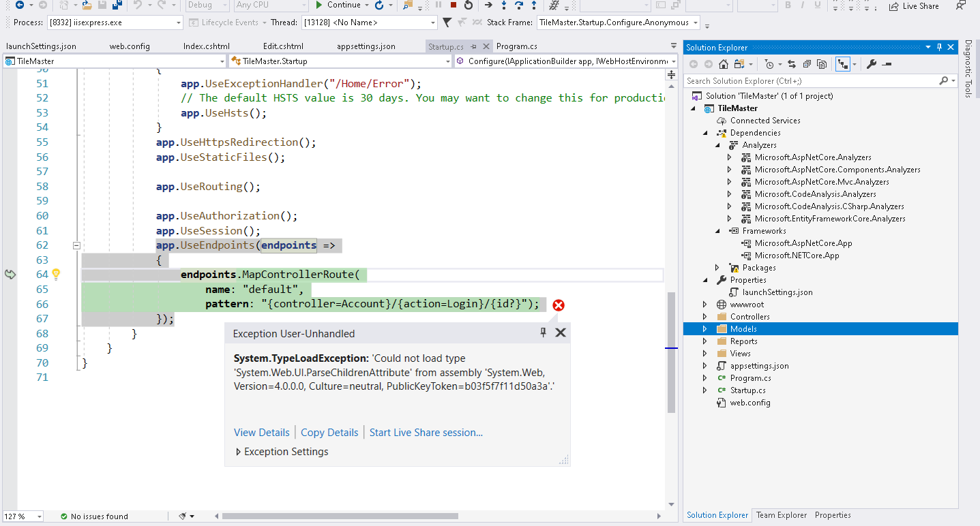
Task: Open the Team Explorer tab
Action: (x=781, y=515)
